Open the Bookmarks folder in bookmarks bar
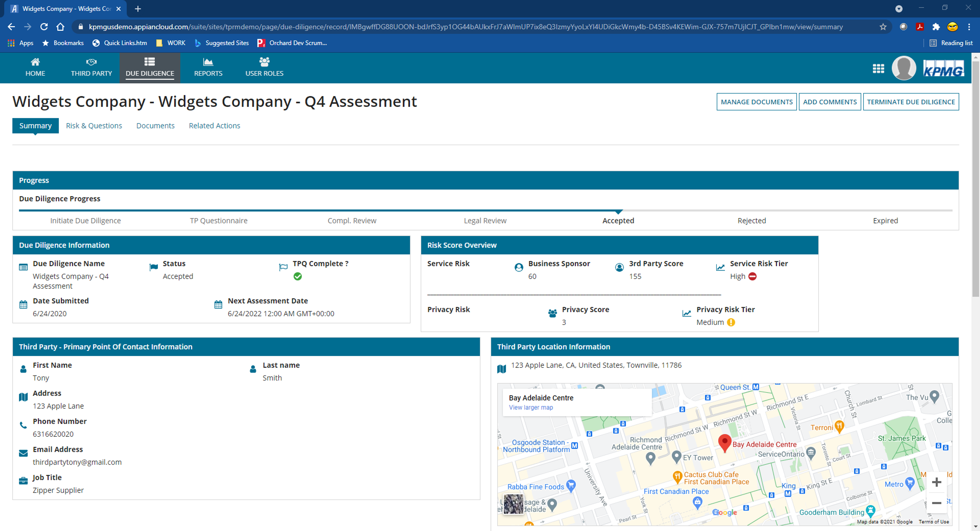 click(63, 43)
